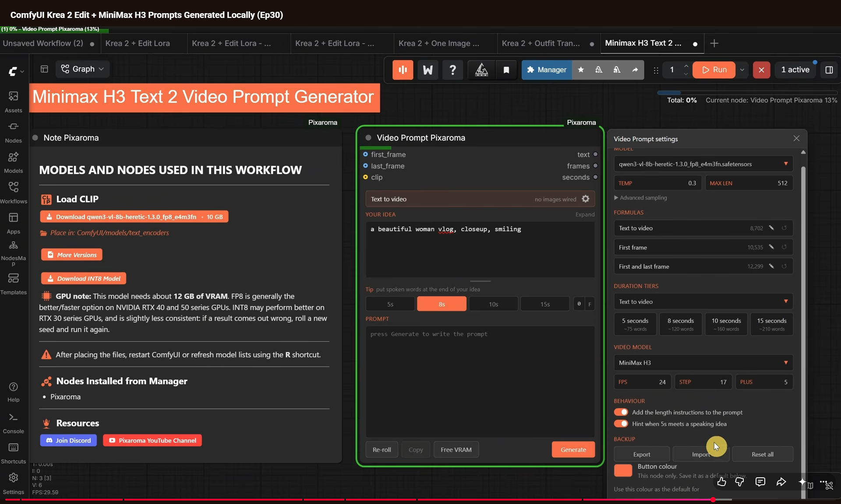Toggle the workflow panel icon left of Graph
The width and height of the screenshot is (841, 504).
[x=44, y=69]
